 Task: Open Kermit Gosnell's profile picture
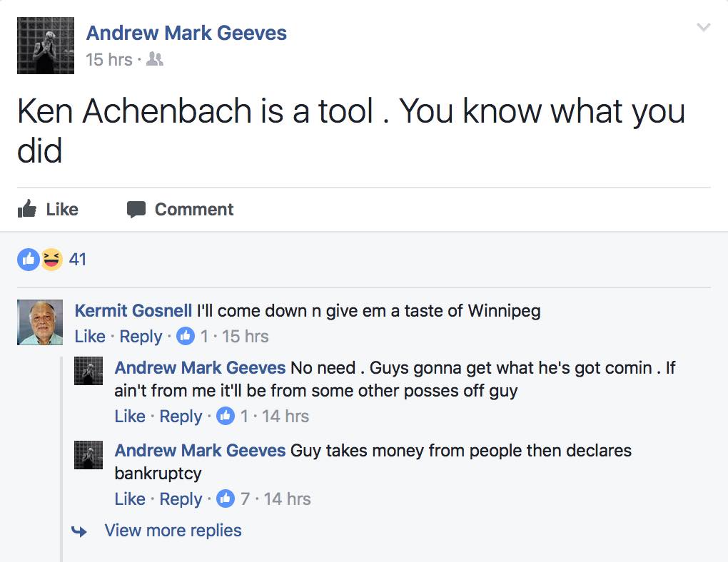pos(40,322)
